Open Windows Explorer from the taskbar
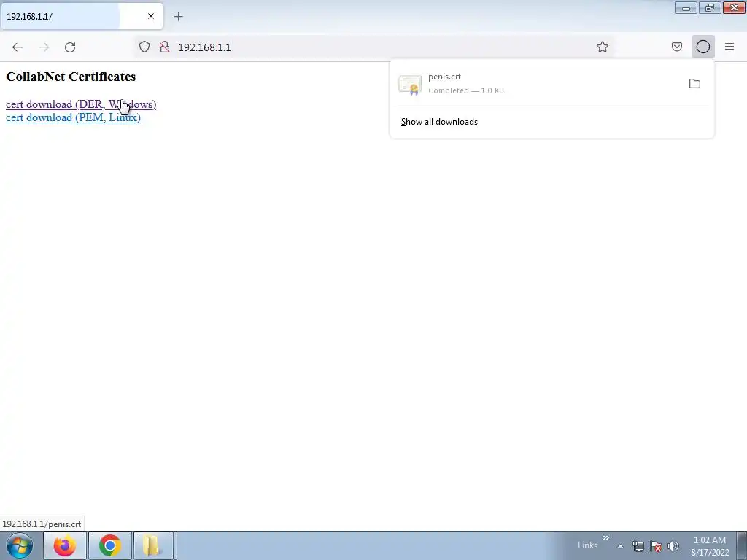Viewport: 747px width, 560px height. tap(153, 545)
